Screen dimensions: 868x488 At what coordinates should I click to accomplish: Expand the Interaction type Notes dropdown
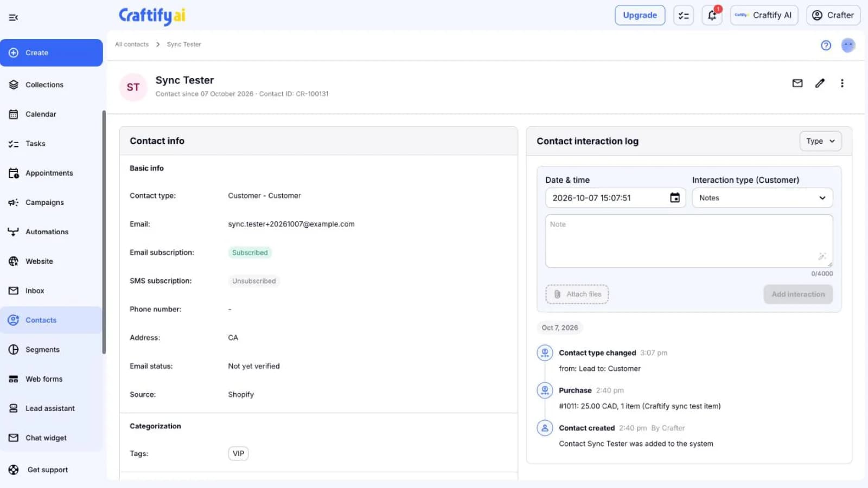tap(762, 198)
